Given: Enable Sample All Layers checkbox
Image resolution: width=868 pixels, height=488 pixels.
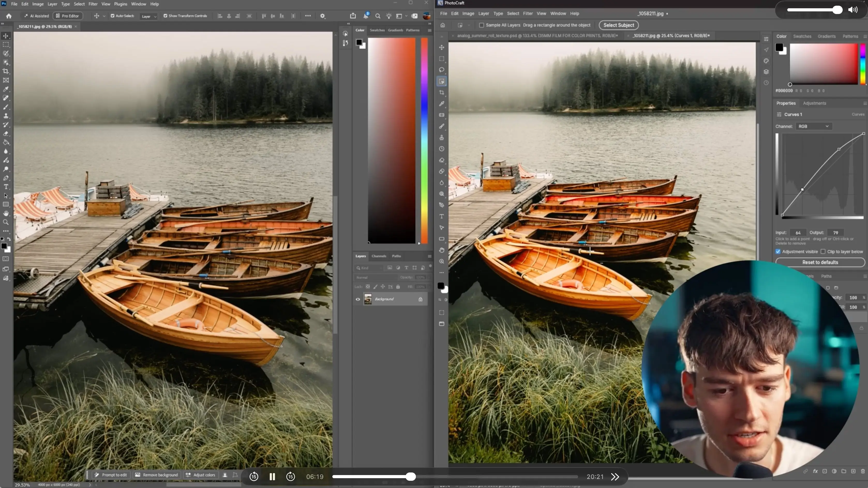Looking at the screenshot, I should tap(482, 25).
